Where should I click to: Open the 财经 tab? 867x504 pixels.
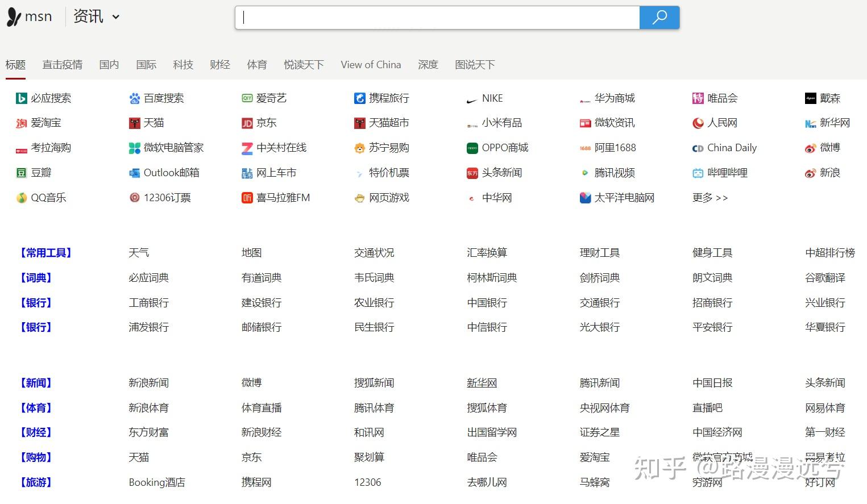[220, 65]
